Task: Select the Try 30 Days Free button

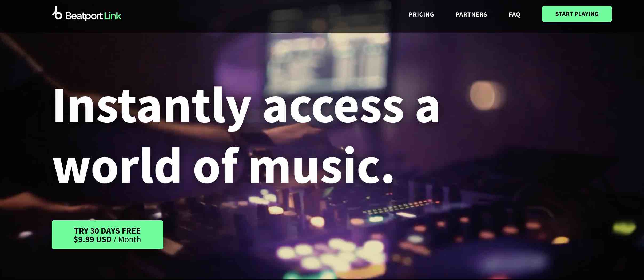Action: 107,235
